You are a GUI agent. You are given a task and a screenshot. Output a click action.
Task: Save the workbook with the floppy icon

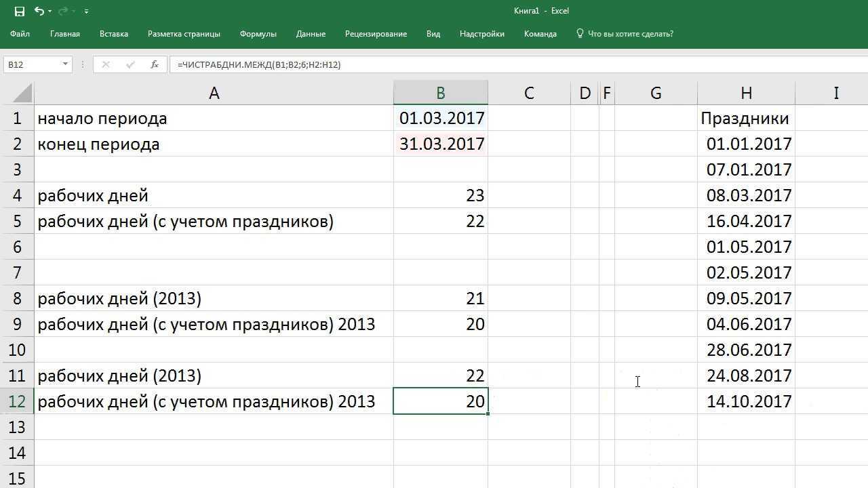pyautogui.click(x=19, y=11)
